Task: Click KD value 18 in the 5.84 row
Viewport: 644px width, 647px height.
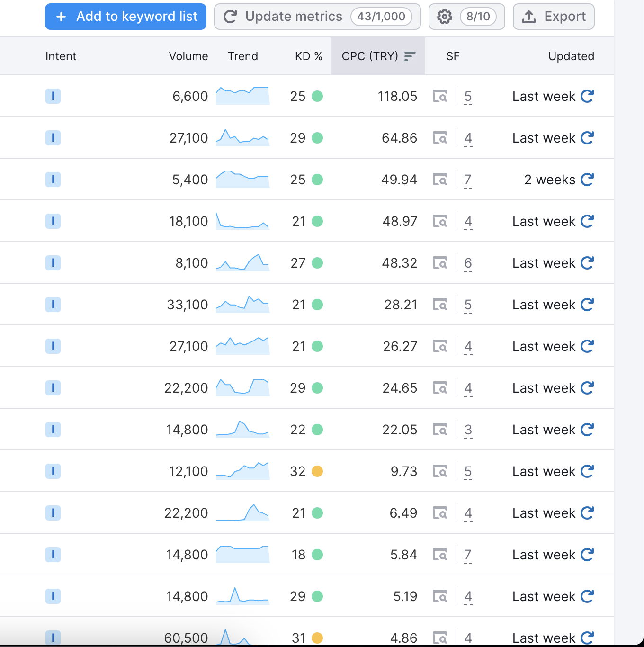Action: (x=299, y=555)
